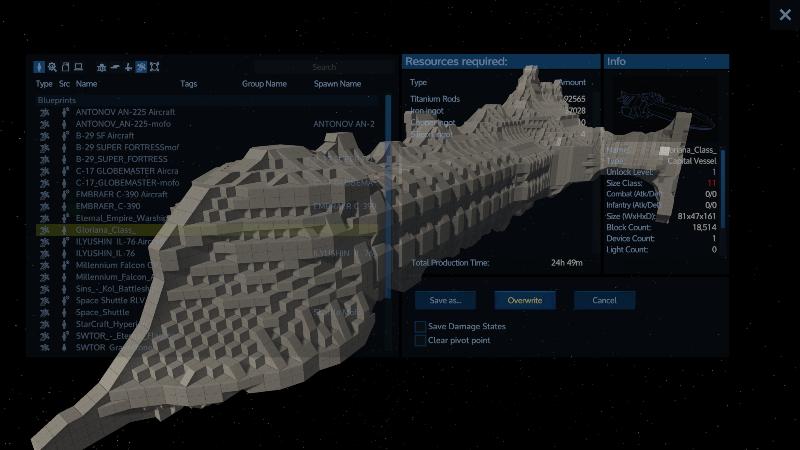This screenshot has height=450, width=800.
Task: Click Block Count value 18,514
Action: (x=704, y=228)
